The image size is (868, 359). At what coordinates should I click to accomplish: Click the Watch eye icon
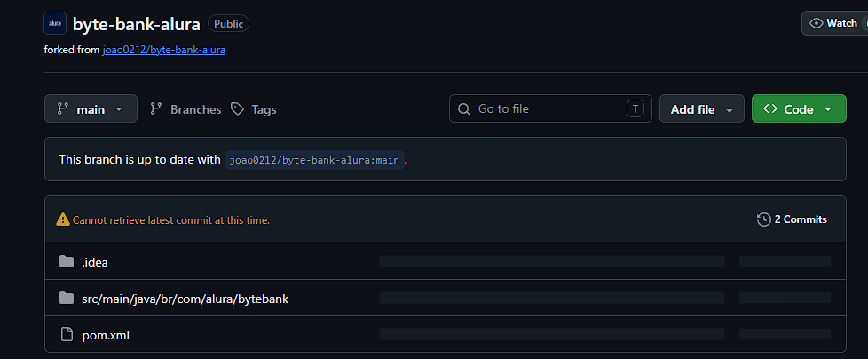816,23
